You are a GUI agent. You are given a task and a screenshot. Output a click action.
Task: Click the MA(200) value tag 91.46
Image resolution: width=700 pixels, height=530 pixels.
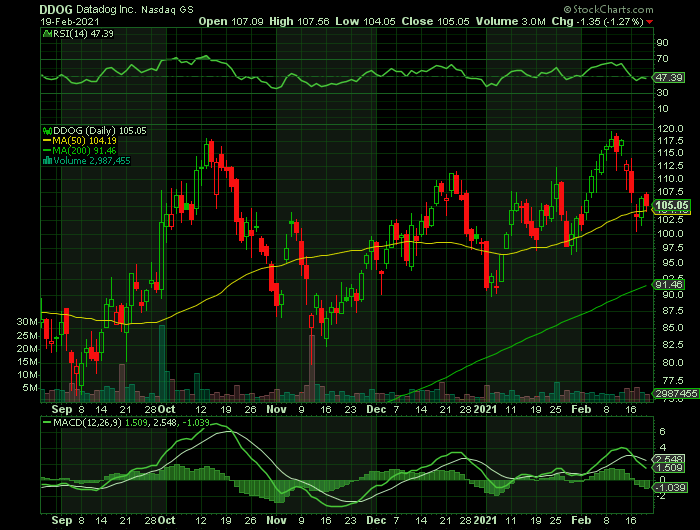point(668,285)
